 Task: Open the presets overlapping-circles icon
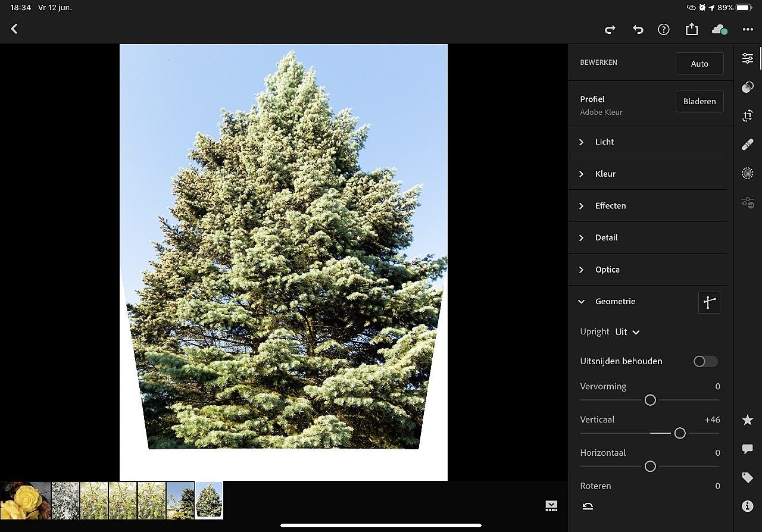coord(748,87)
